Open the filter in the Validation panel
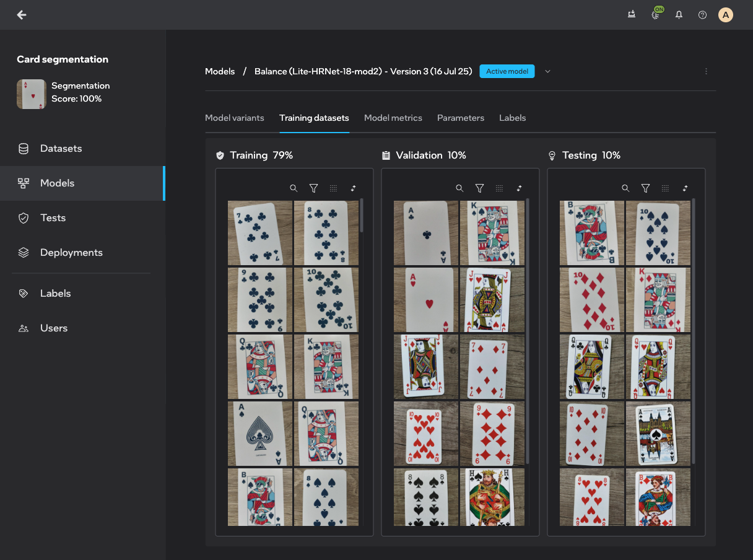This screenshot has width=753, height=560. (x=479, y=188)
